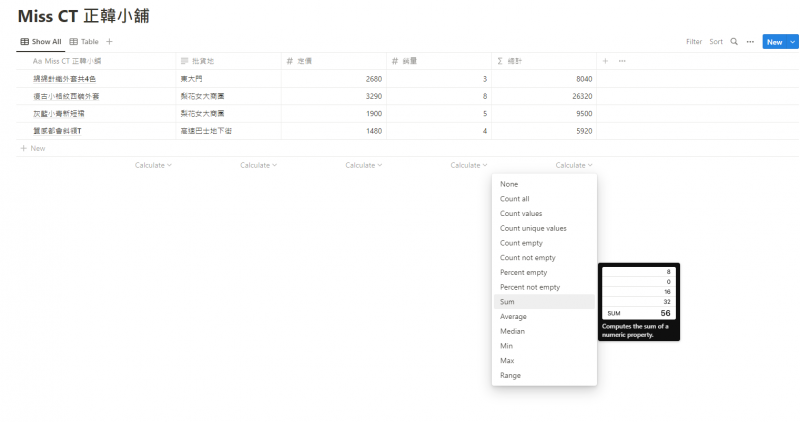
Task: Open Calculate under the 批貨地 column
Action: [258, 165]
